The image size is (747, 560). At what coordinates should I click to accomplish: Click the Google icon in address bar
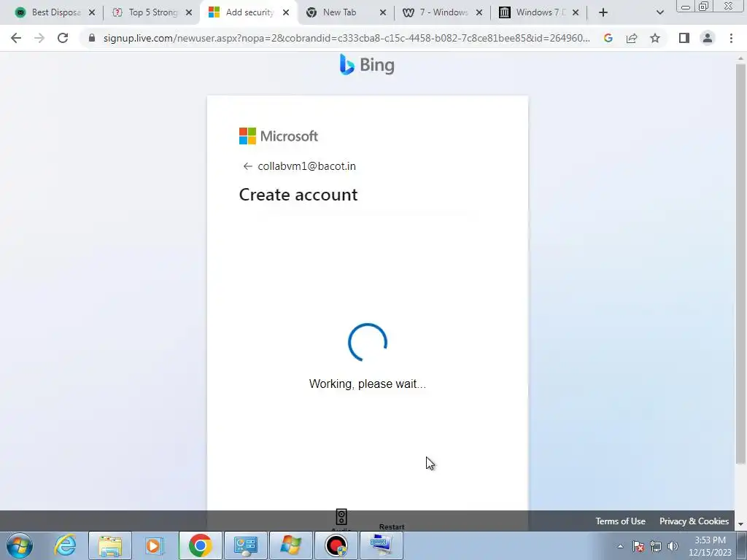(608, 38)
